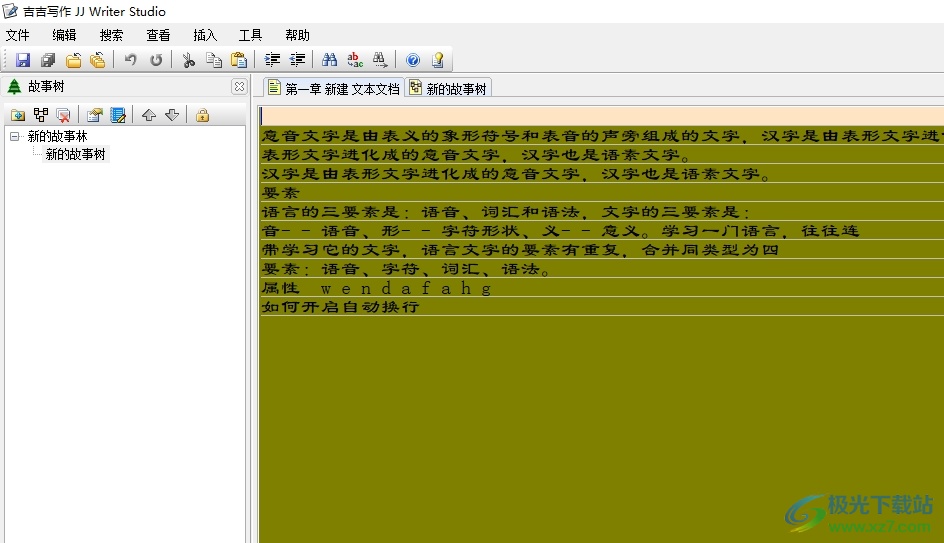Click the Save floppy disk icon

[x=23, y=60]
